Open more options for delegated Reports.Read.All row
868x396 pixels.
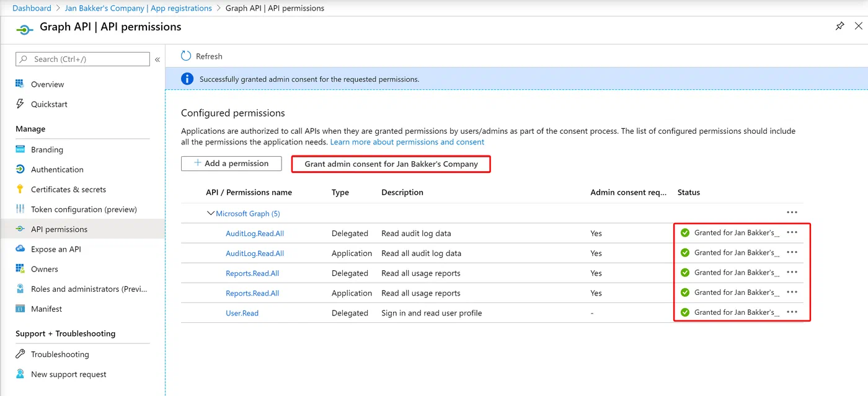(792, 272)
